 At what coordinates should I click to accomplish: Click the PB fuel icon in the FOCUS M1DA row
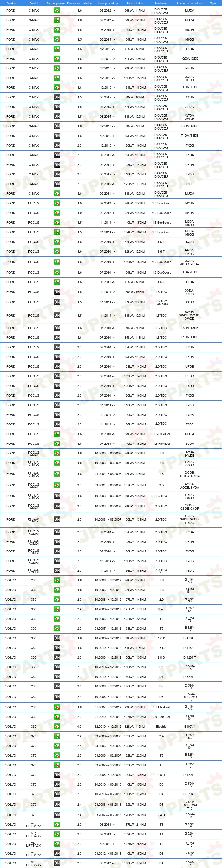57,213
